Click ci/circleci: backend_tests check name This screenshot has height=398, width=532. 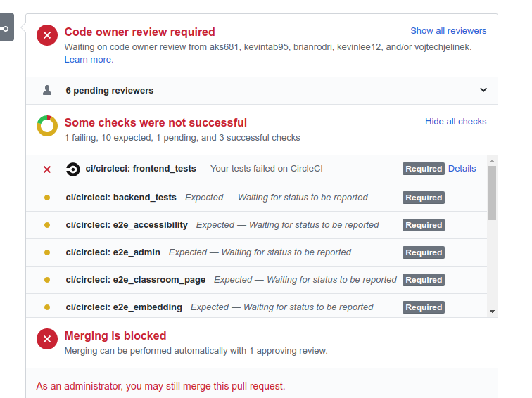tap(121, 198)
